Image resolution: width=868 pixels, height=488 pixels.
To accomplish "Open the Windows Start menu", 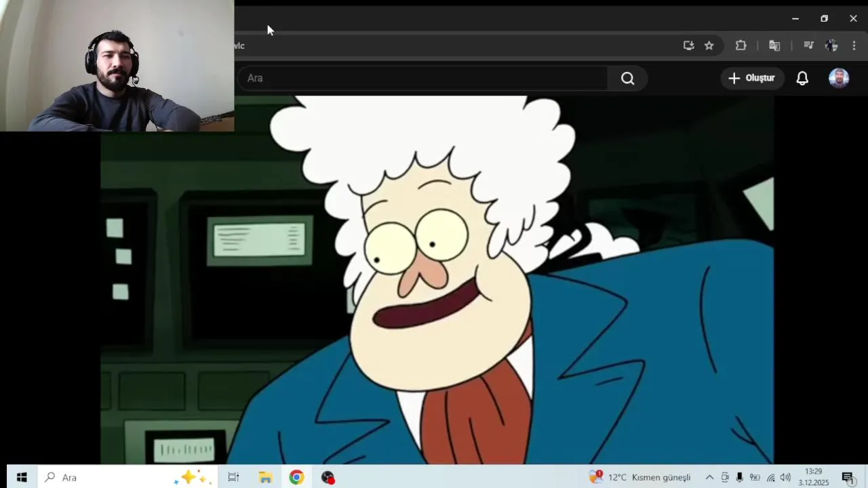I will (x=22, y=477).
